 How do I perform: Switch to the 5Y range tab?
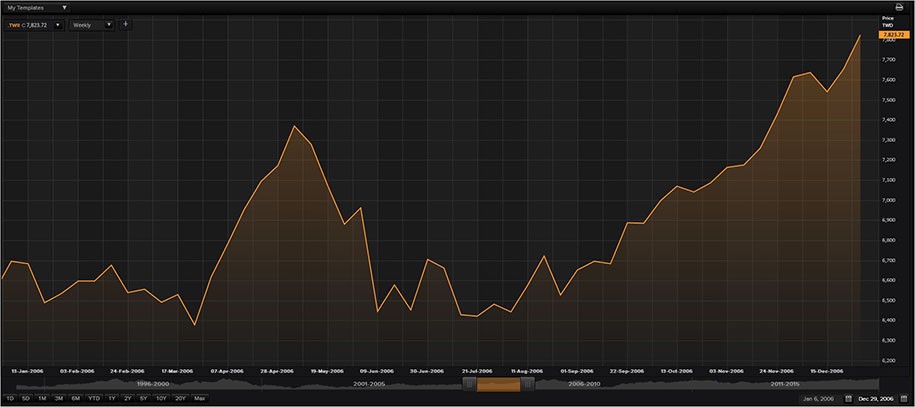click(144, 399)
